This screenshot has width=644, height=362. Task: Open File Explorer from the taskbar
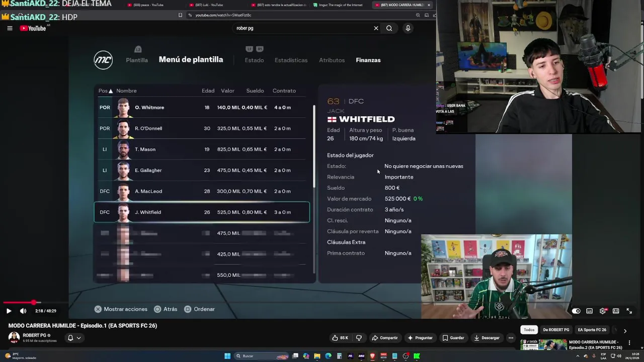(317, 356)
